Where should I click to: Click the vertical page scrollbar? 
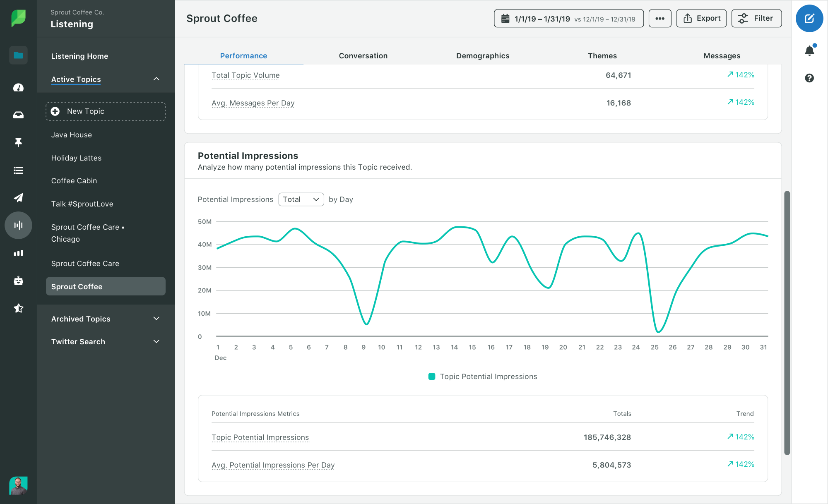[787, 323]
